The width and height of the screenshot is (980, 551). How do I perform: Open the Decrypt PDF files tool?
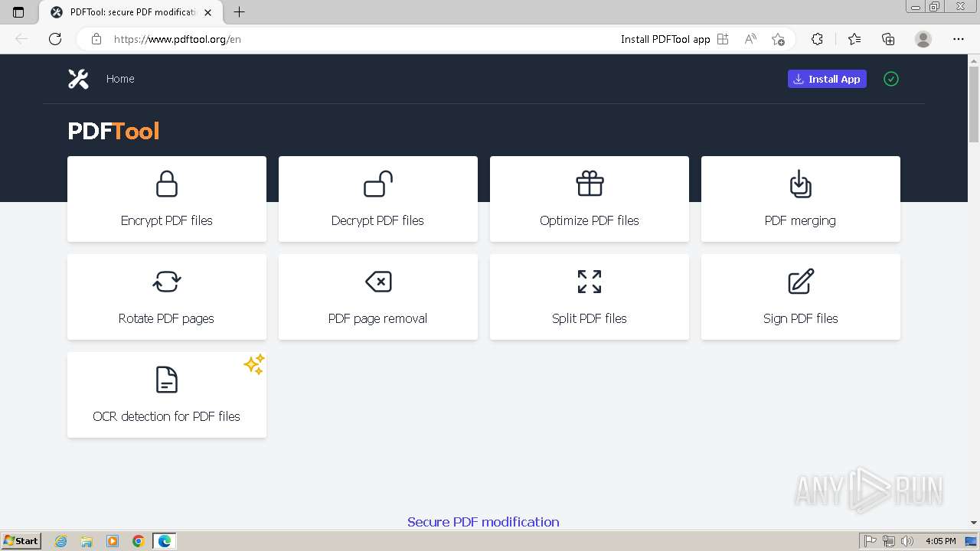coord(378,199)
